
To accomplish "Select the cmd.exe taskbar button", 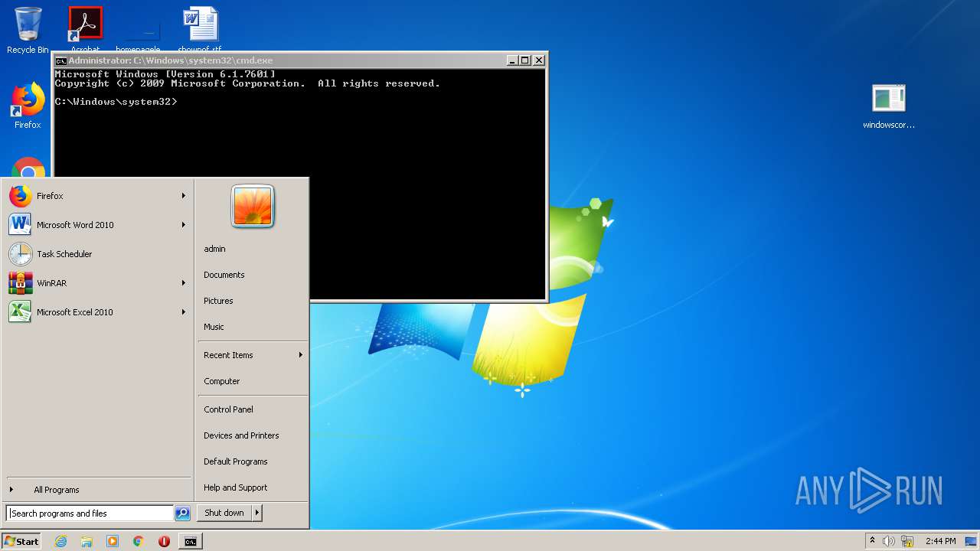I will pos(190,541).
